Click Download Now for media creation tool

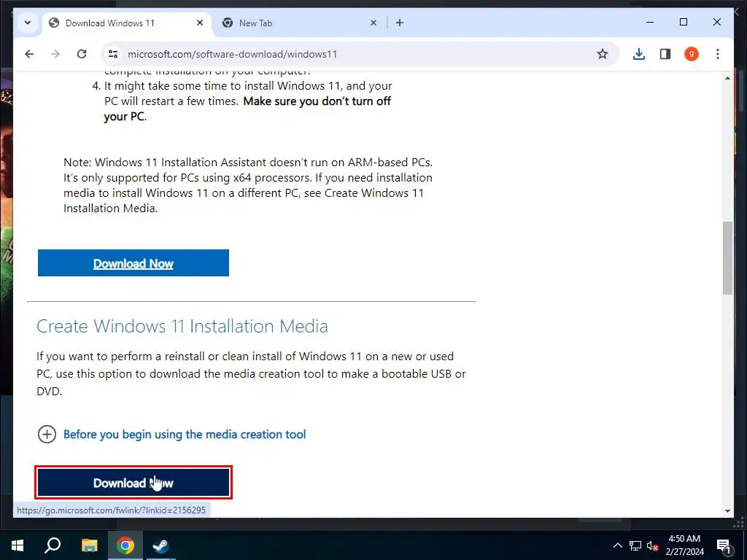[133, 483]
